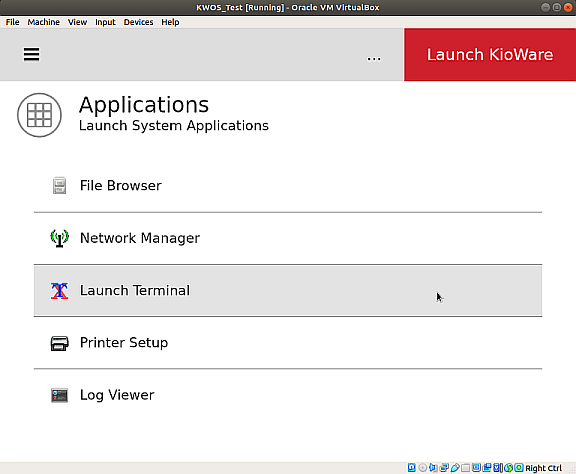
Task: Open the Input menu
Action: pos(105,22)
